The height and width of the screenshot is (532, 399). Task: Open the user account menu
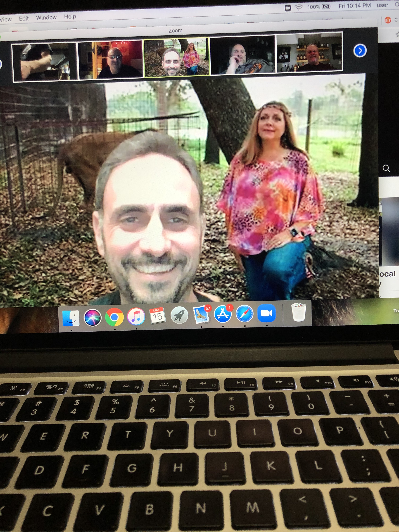[382, 5]
